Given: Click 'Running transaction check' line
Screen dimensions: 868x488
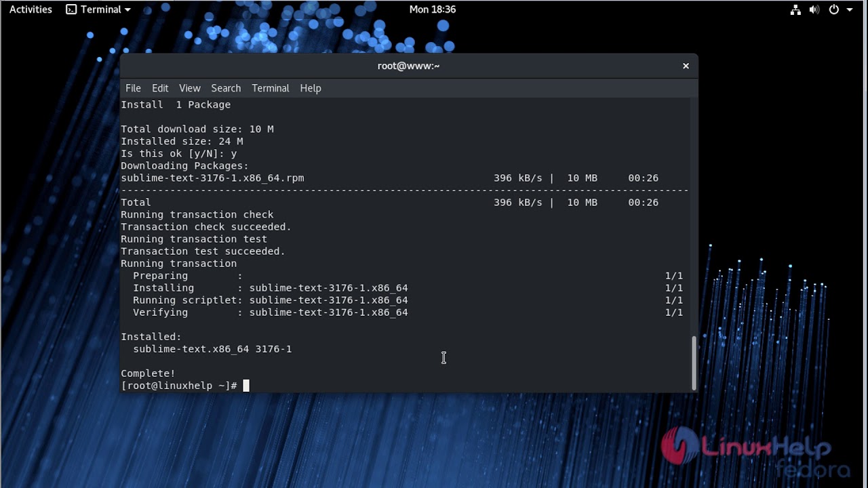Looking at the screenshot, I should coord(197,215).
